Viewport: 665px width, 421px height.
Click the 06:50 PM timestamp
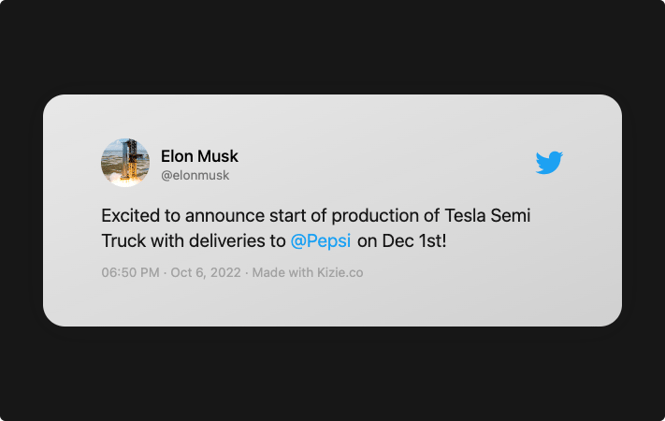[130, 272]
